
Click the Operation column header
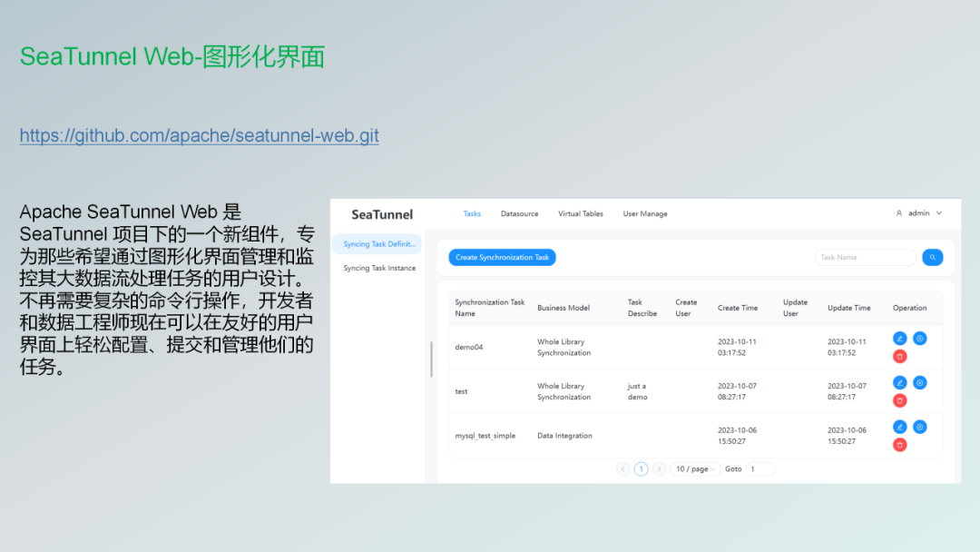909,308
